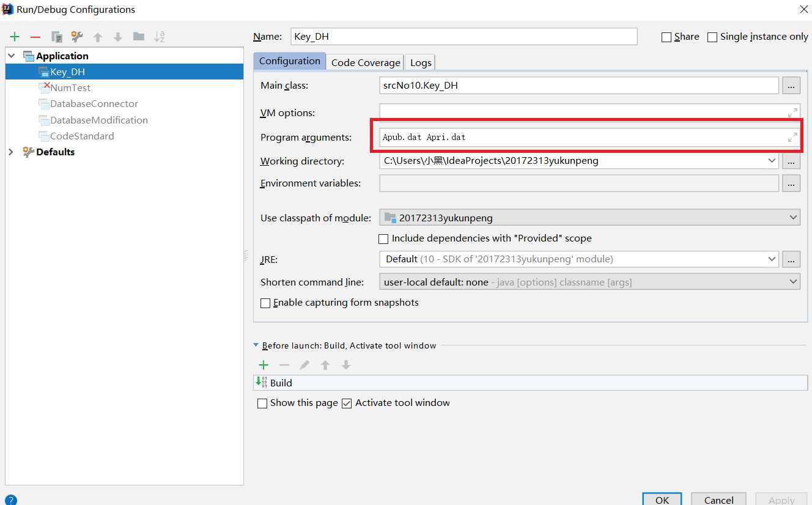This screenshot has height=505, width=812.
Task: Open help question mark icon
Action: coord(10,500)
